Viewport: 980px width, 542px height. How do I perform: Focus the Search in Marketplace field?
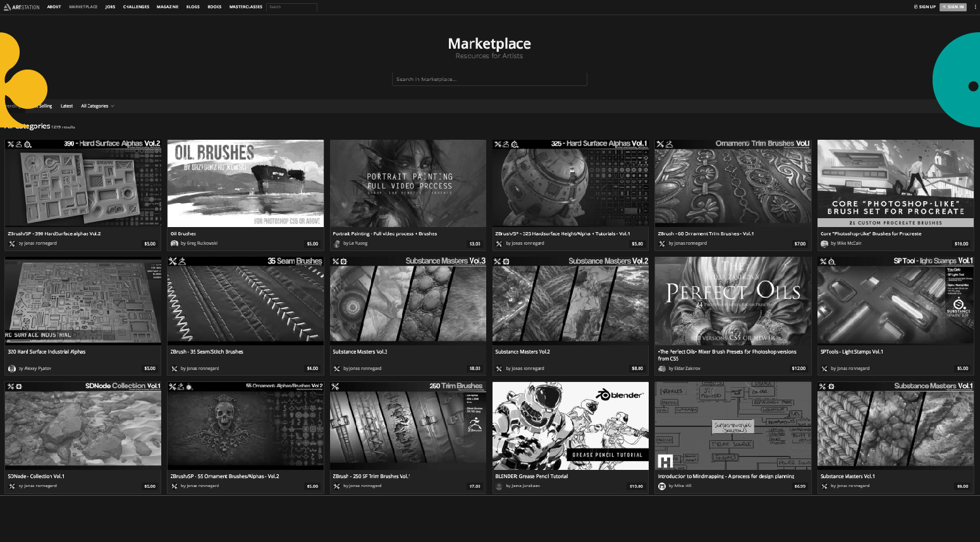(x=489, y=79)
